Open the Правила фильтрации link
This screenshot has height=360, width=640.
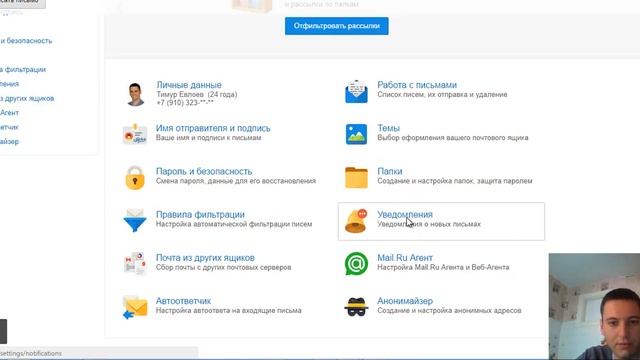click(200, 215)
